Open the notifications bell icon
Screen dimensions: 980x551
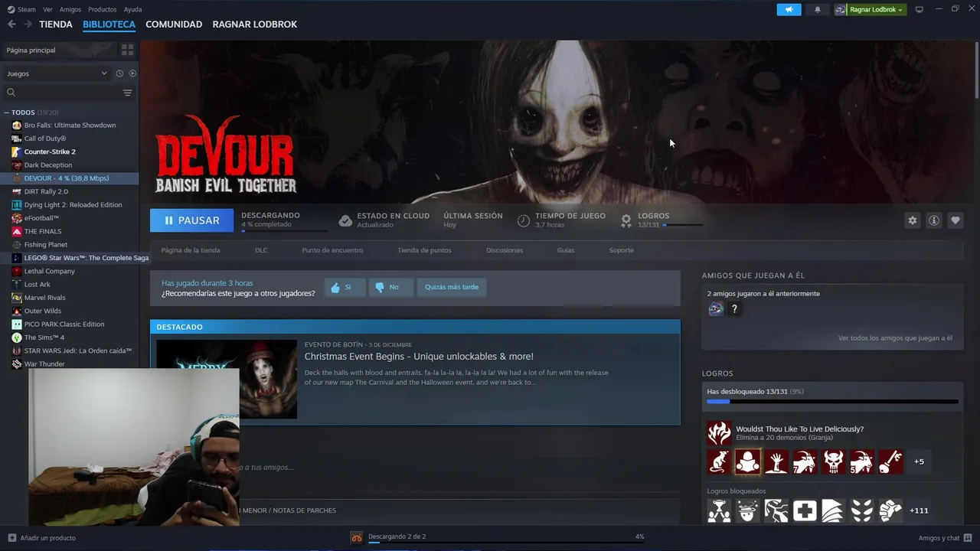pyautogui.click(x=818, y=9)
